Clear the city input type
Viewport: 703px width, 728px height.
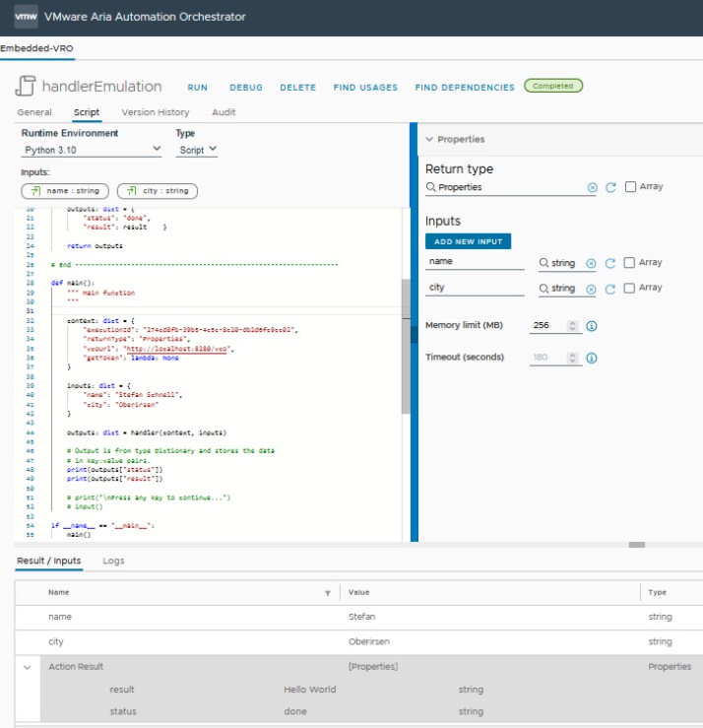tap(591, 289)
